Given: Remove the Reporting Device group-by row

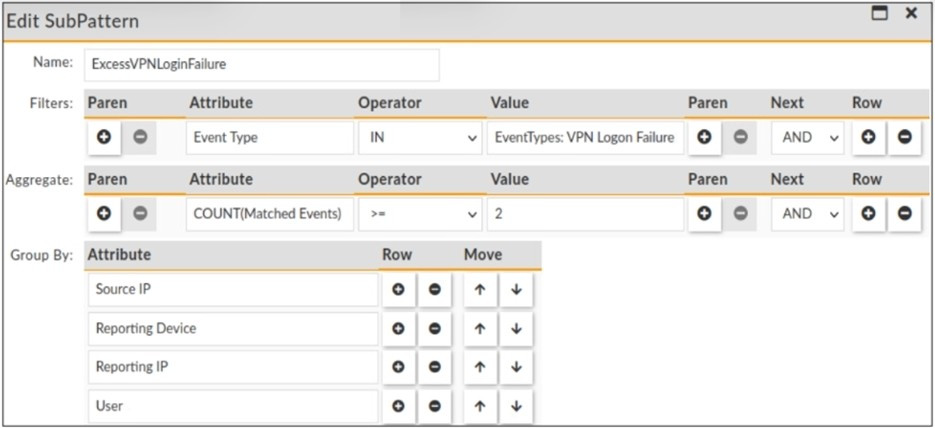Looking at the screenshot, I should pyautogui.click(x=434, y=328).
